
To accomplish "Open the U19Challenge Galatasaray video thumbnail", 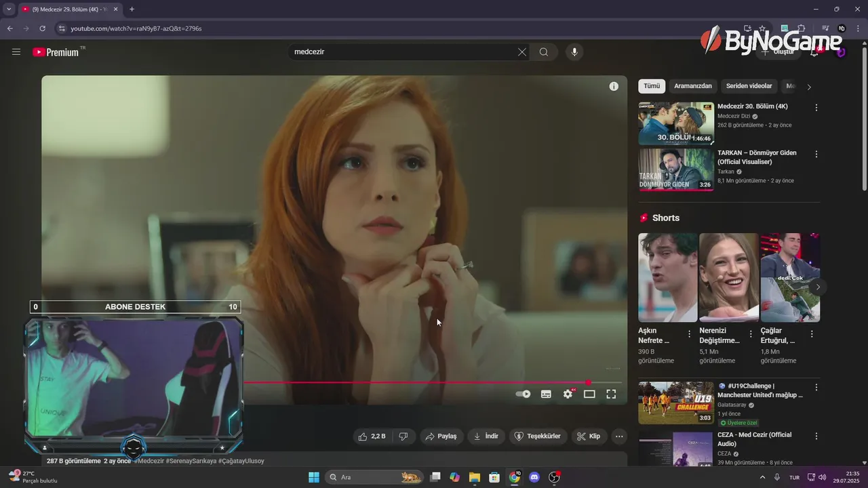I will 676,403.
